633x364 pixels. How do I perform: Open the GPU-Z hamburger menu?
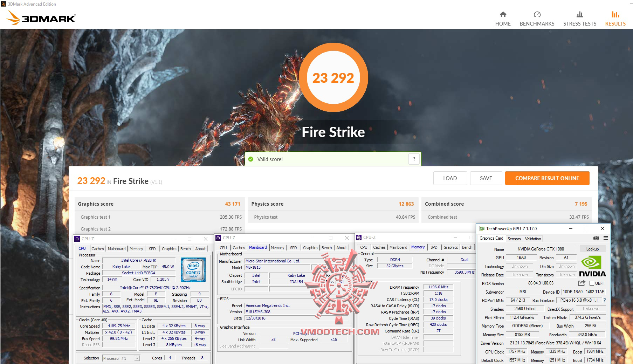point(606,238)
